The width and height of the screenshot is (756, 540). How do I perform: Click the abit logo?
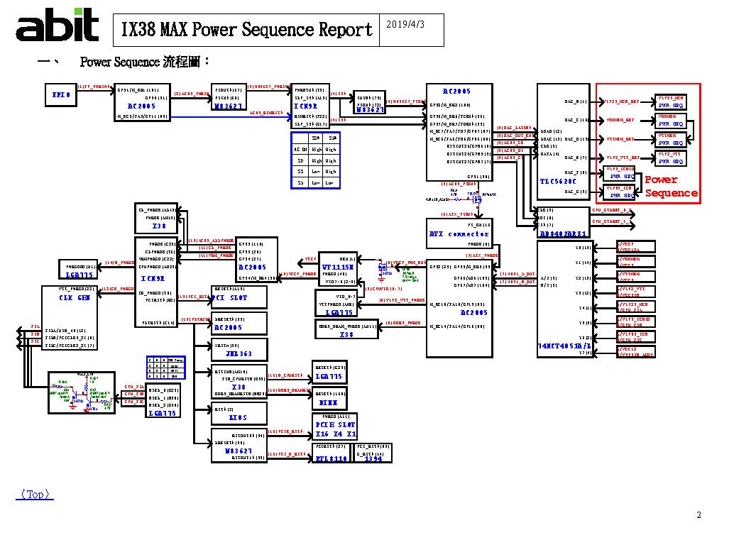click(x=57, y=25)
